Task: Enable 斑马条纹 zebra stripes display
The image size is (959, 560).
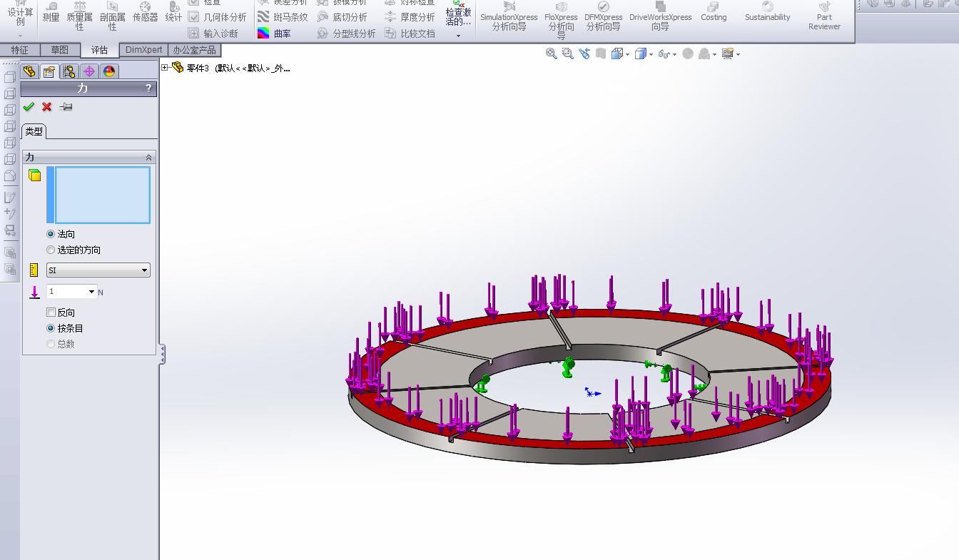Action: click(283, 17)
